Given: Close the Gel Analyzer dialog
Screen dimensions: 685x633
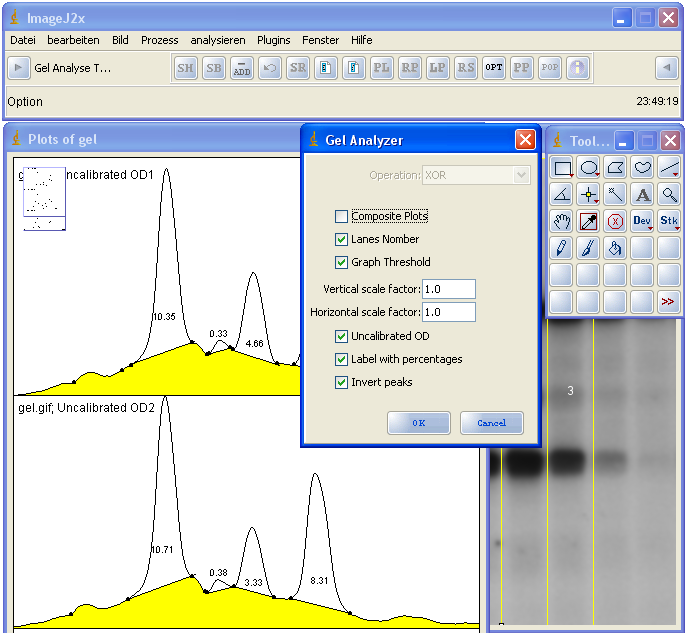Looking at the screenshot, I should 525,140.
